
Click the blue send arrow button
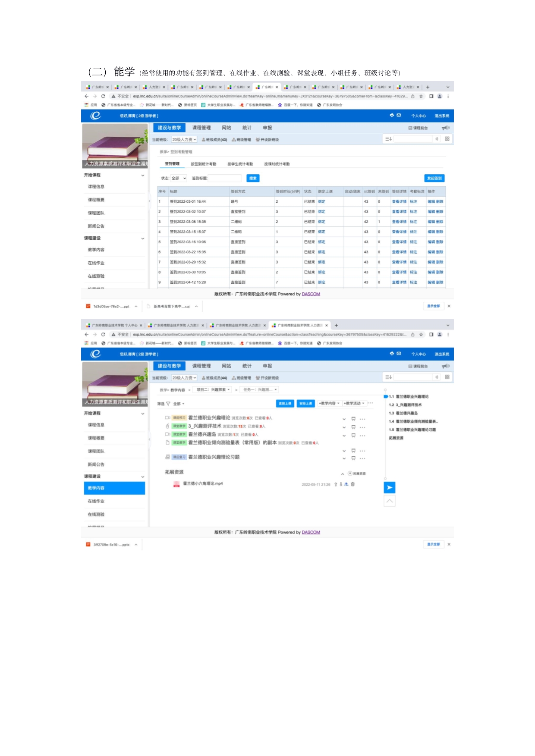pyautogui.click(x=390, y=487)
